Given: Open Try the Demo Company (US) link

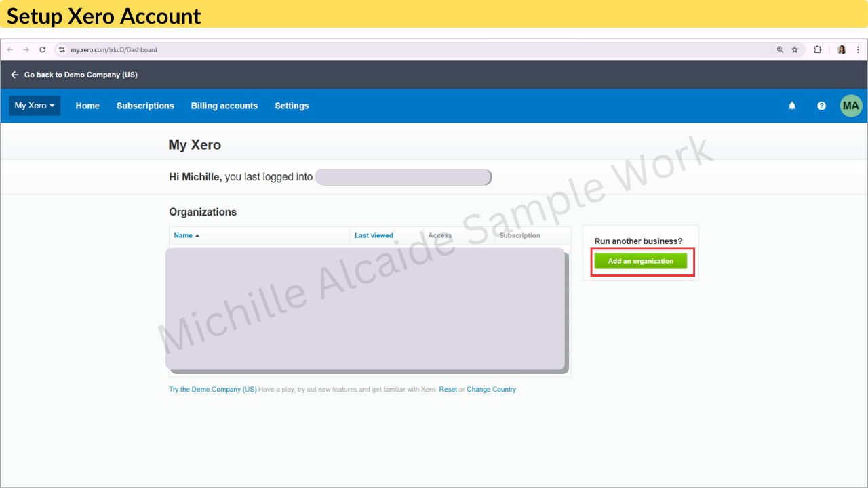Looking at the screenshot, I should [x=213, y=390].
